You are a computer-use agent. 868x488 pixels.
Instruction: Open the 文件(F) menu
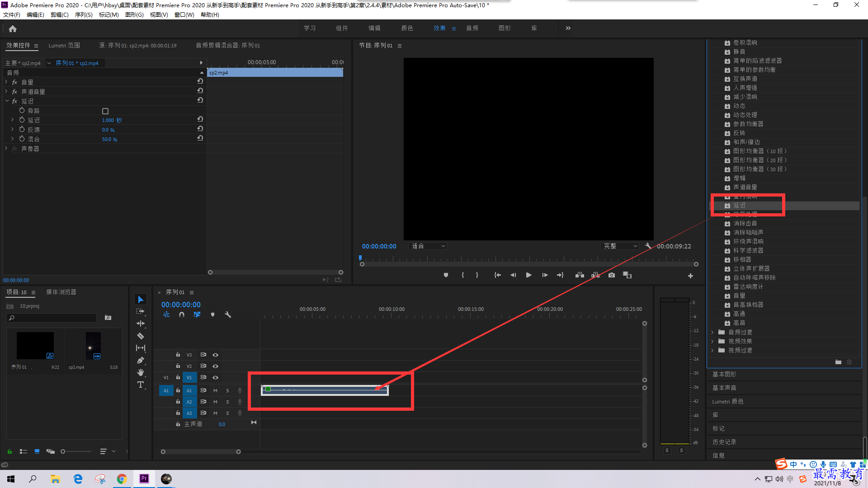(x=12, y=15)
